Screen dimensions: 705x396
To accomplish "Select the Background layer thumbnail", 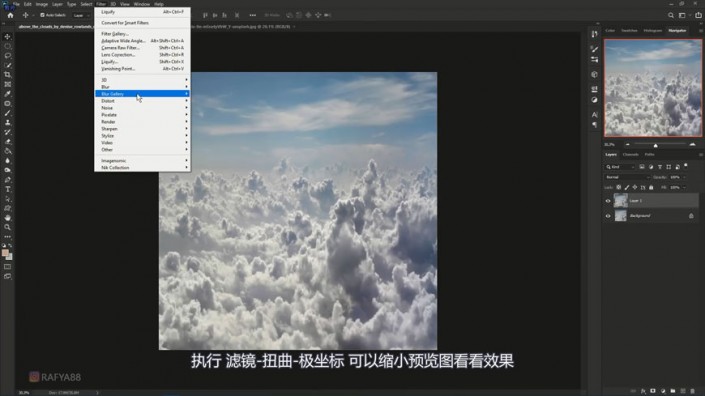I will [620, 216].
